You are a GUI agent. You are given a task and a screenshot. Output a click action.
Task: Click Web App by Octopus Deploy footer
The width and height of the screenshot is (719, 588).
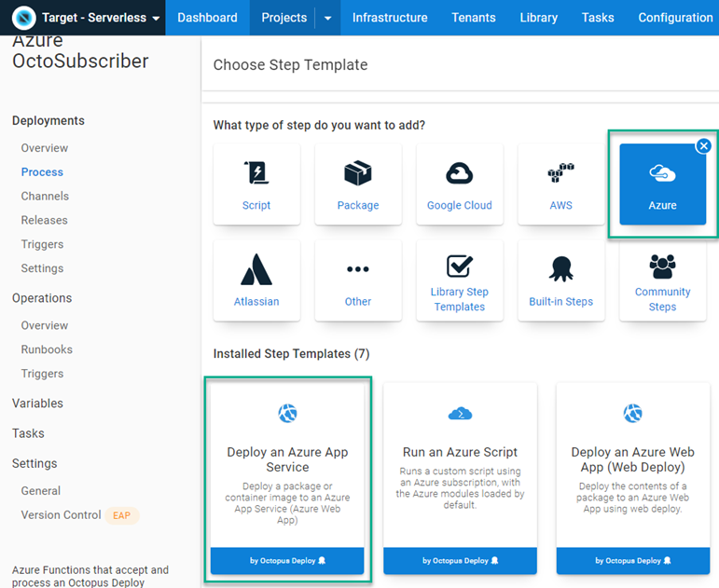[x=633, y=560]
